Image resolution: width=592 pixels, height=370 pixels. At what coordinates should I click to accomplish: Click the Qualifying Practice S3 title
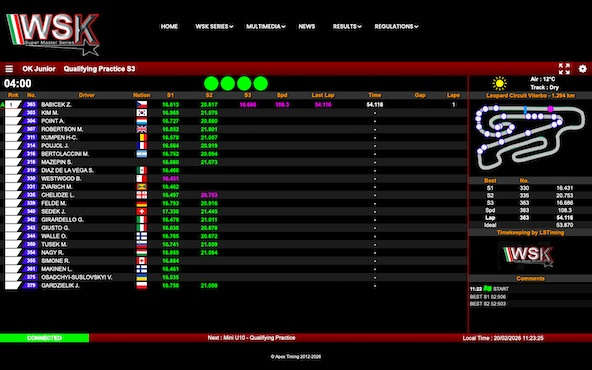coord(99,69)
